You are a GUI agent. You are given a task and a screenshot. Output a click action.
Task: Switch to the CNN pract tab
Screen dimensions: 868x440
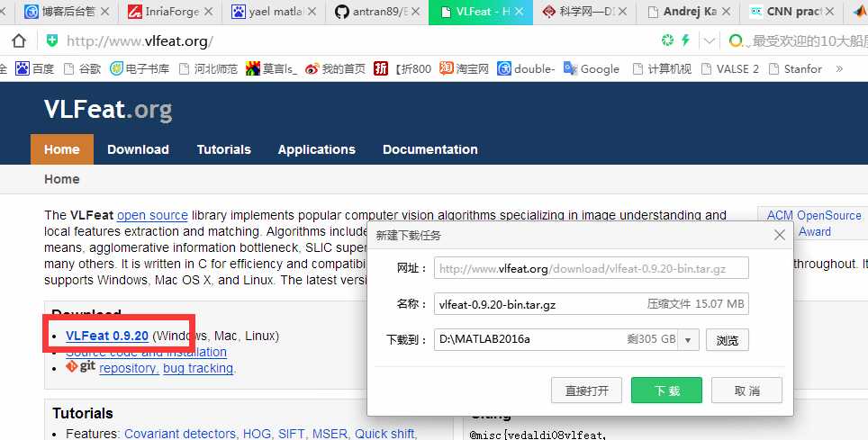click(x=791, y=11)
